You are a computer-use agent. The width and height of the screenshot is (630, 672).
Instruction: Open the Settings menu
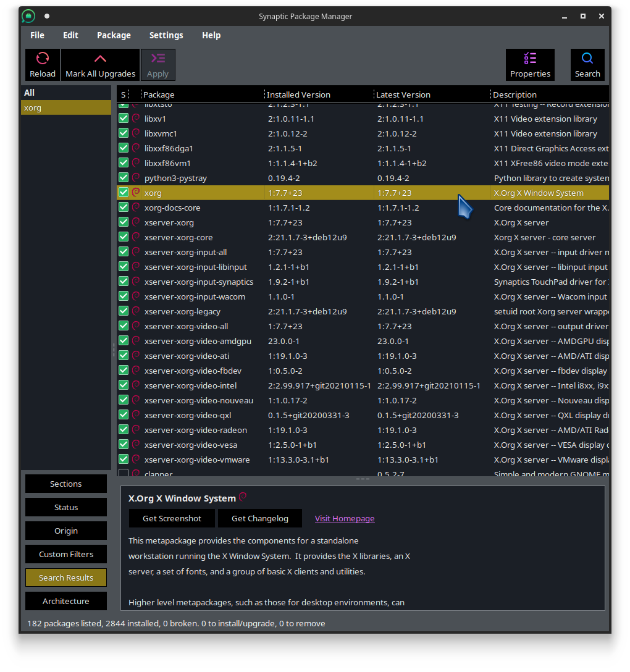pos(166,35)
